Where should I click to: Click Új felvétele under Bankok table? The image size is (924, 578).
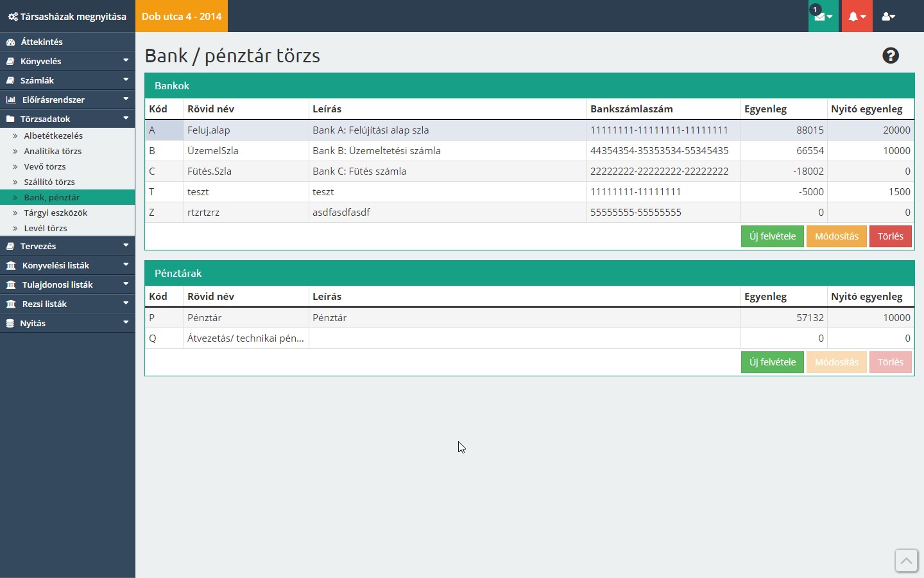tap(772, 236)
